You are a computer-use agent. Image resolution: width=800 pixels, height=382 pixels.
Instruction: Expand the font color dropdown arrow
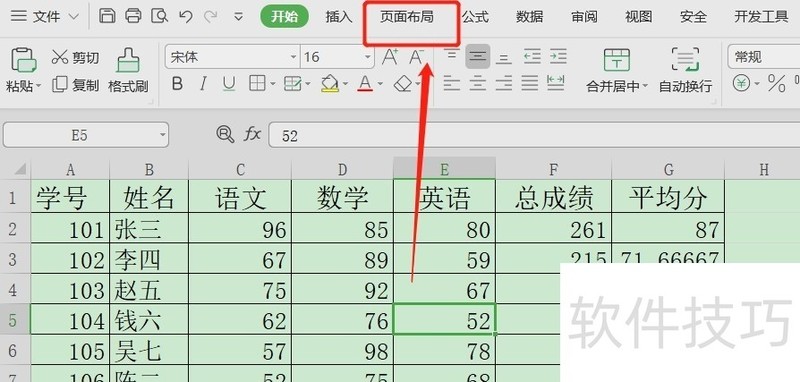[380, 84]
